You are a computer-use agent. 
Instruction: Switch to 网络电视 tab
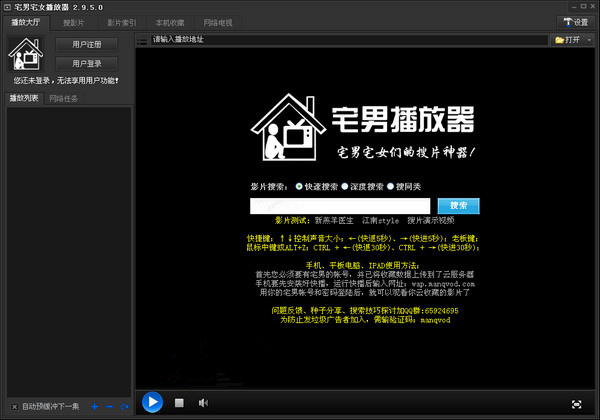218,23
